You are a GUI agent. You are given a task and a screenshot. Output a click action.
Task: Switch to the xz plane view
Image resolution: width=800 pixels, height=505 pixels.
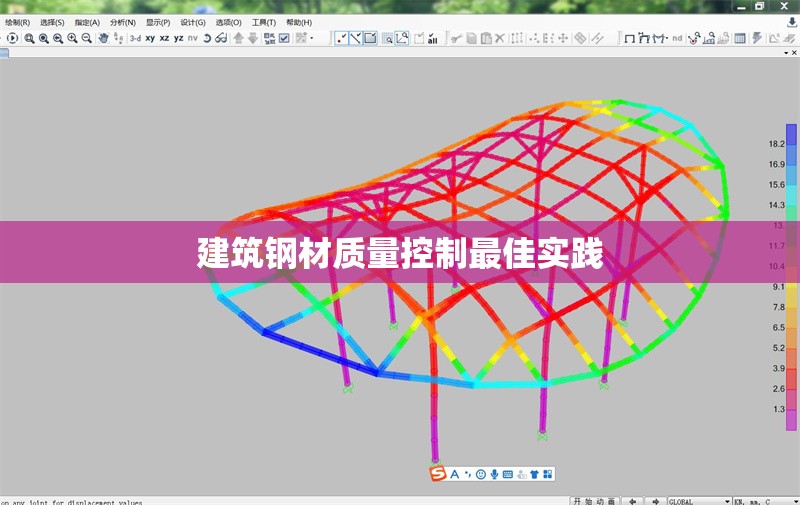tap(164, 38)
